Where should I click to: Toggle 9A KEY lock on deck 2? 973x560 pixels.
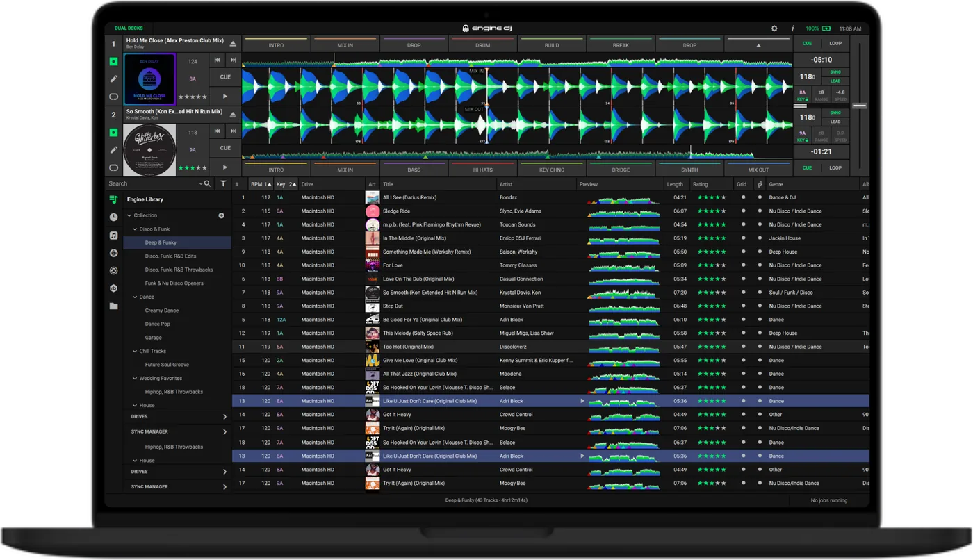[802, 135]
